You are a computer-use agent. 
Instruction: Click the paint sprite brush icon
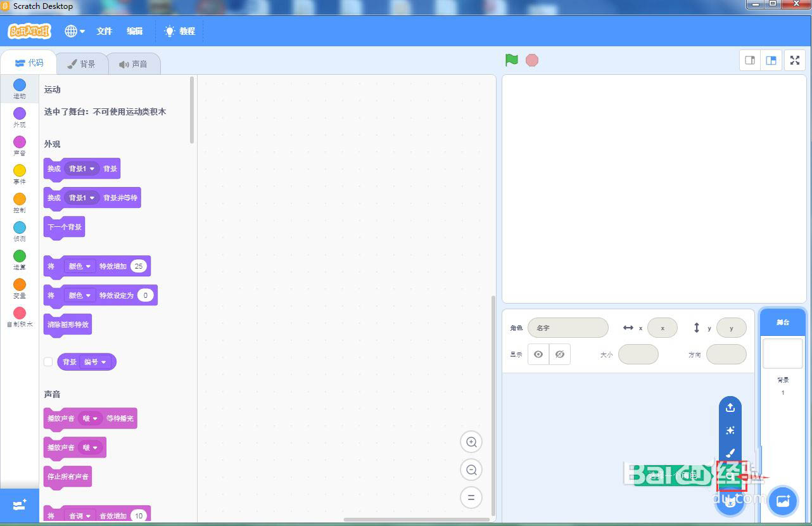[x=730, y=454]
